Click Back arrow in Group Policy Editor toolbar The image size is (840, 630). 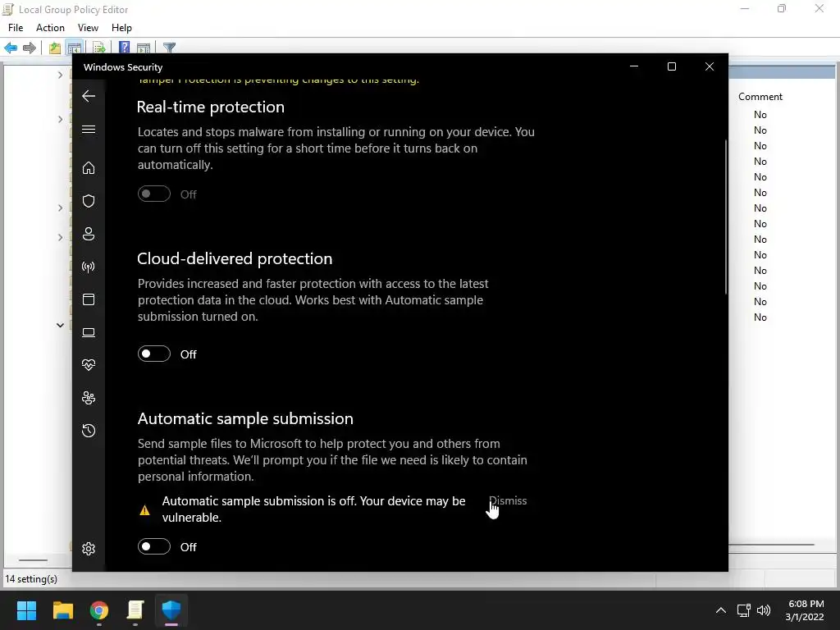click(x=11, y=48)
